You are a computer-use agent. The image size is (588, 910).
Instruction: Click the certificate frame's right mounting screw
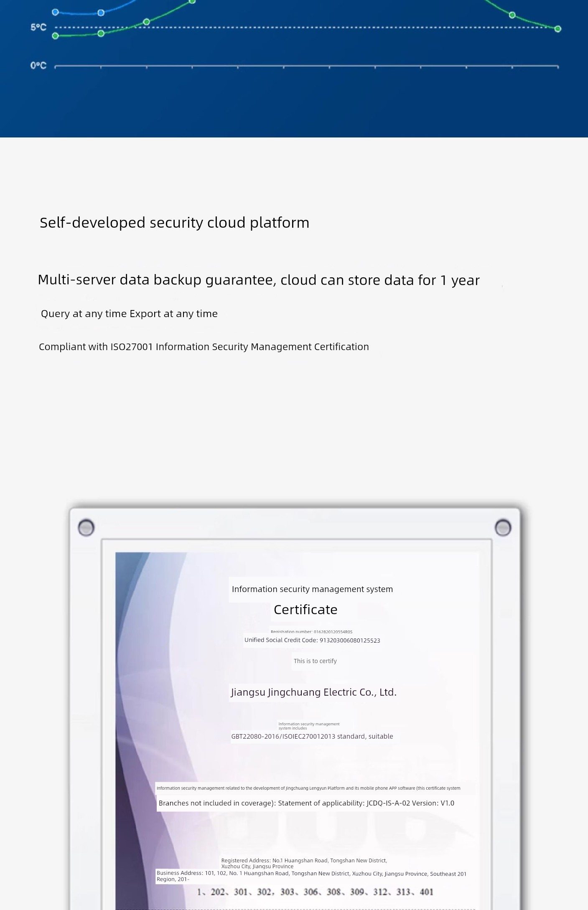pyautogui.click(x=503, y=527)
